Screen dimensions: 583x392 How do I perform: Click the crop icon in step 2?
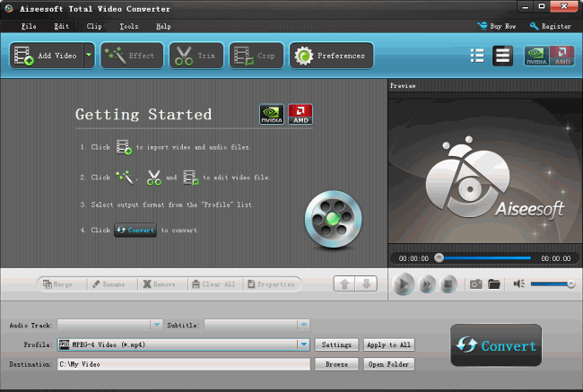[x=191, y=178]
